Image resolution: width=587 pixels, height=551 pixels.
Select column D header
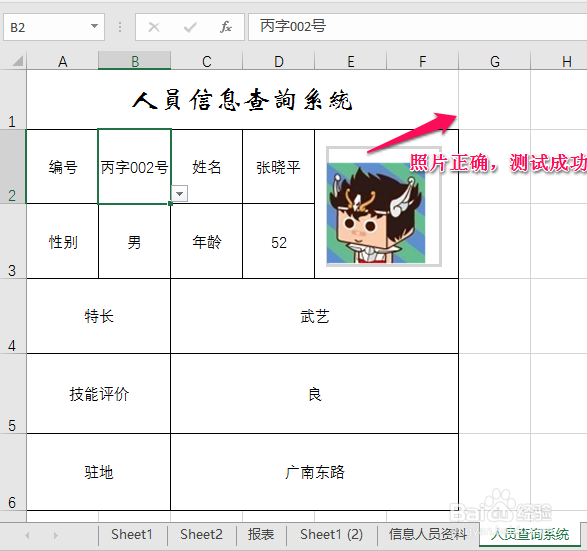279,61
